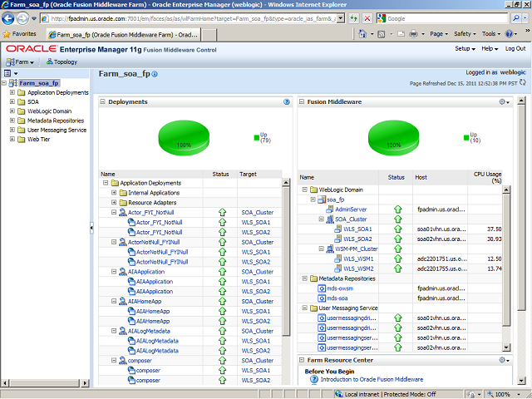532x399 pixels.
Task: Collapse the SOA_Cluster node under WebLogic Domain
Action: point(320,219)
